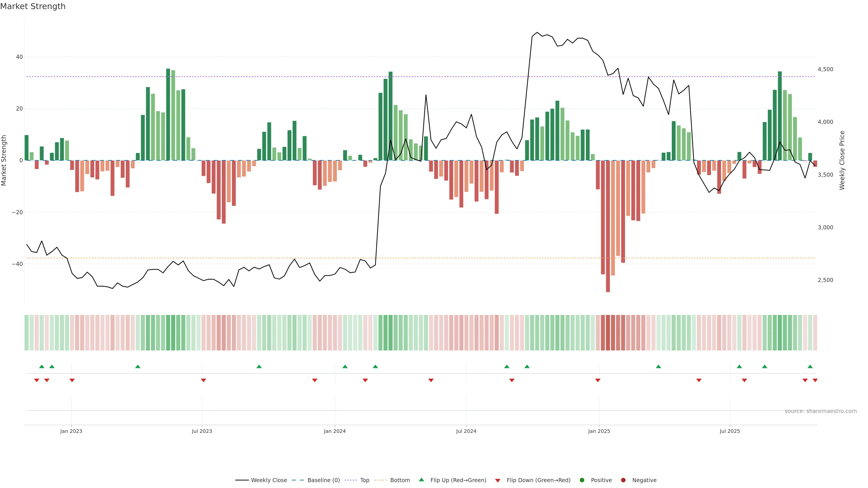Click the Negative red dot legend icon

(623, 480)
